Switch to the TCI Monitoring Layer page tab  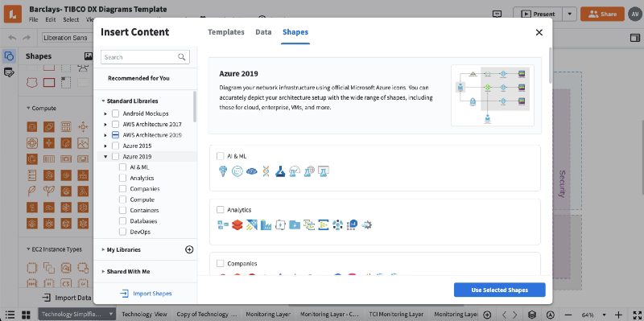pyautogui.click(x=396, y=315)
